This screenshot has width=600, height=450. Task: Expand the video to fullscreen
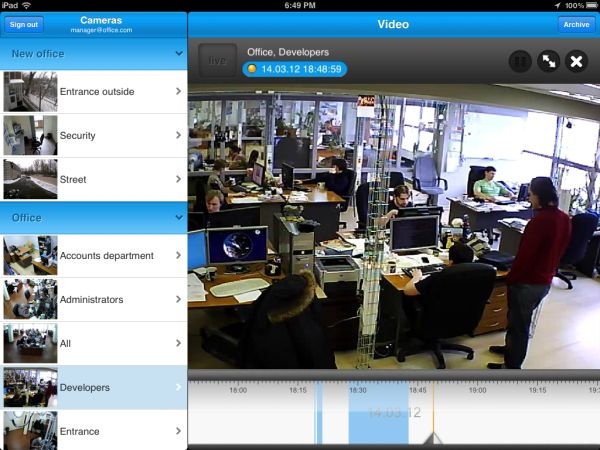(x=548, y=61)
